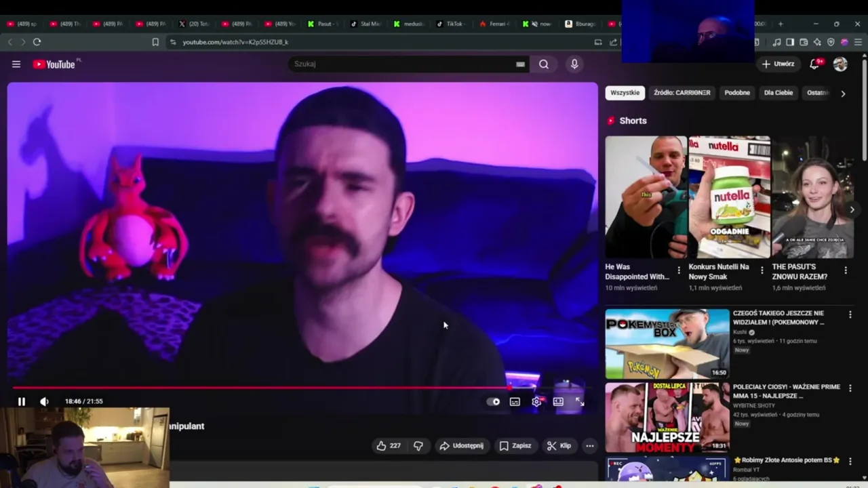This screenshot has width=868, height=488.
Task: Select the Wszystkie filter chip
Action: pos(625,93)
